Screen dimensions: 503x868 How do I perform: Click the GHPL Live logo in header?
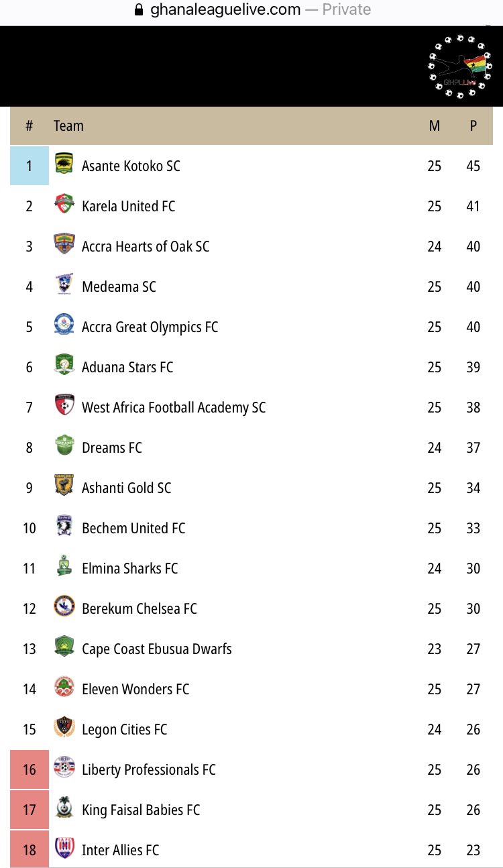(459, 65)
